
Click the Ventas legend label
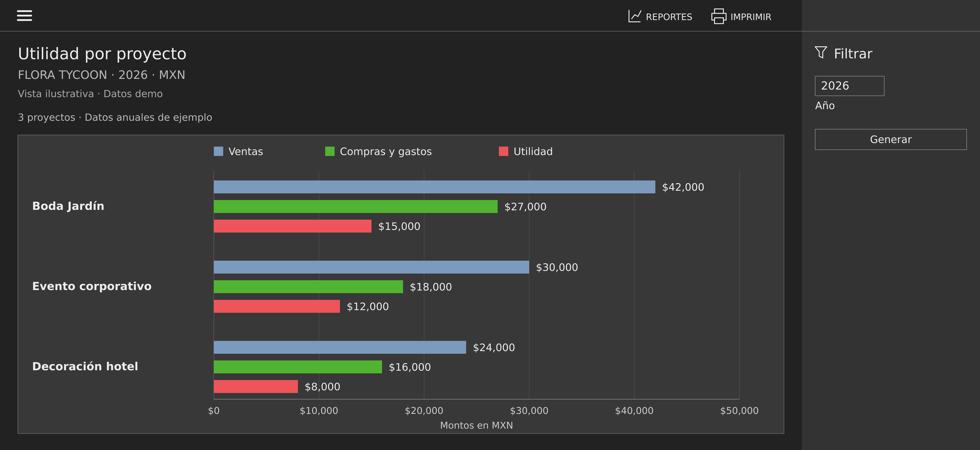coord(245,151)
